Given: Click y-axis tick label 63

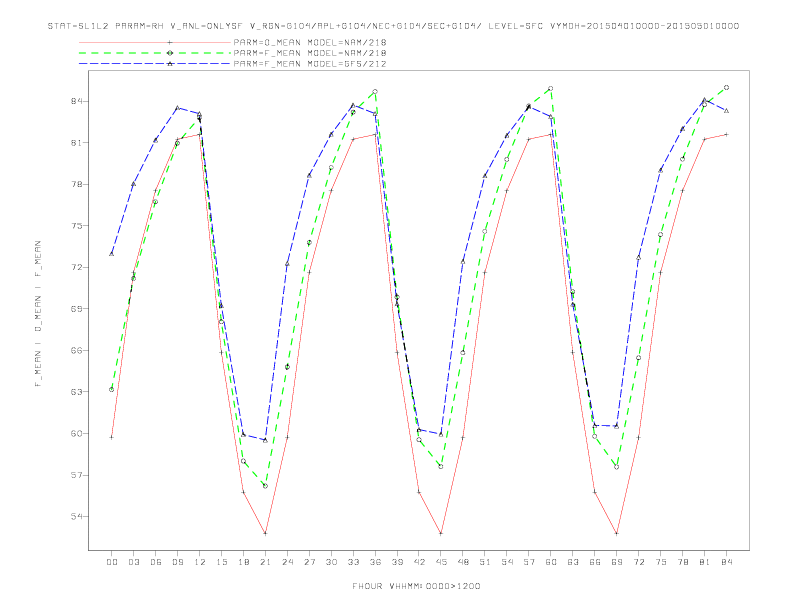Looking at the screenshot, I should tap(76, 392).
